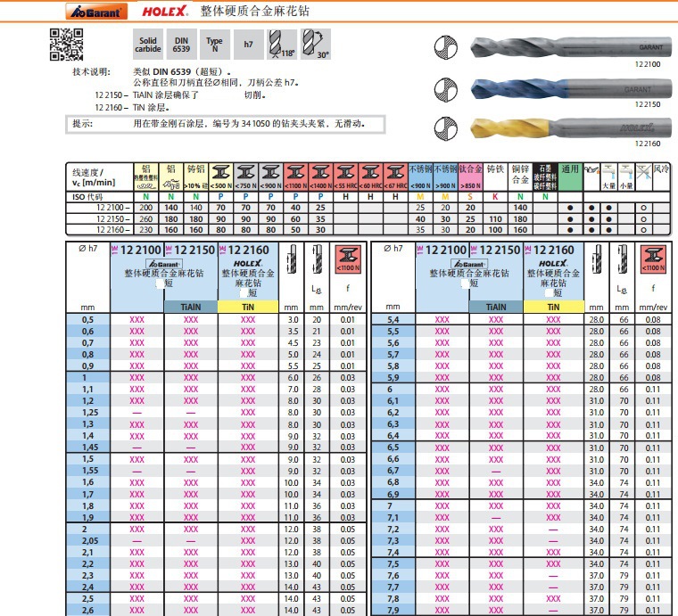Image resolution: width=678 pixels, height=616 pixels.
Task: Click the pink 钛合金 >850 N header
Action: click(470, 177)
